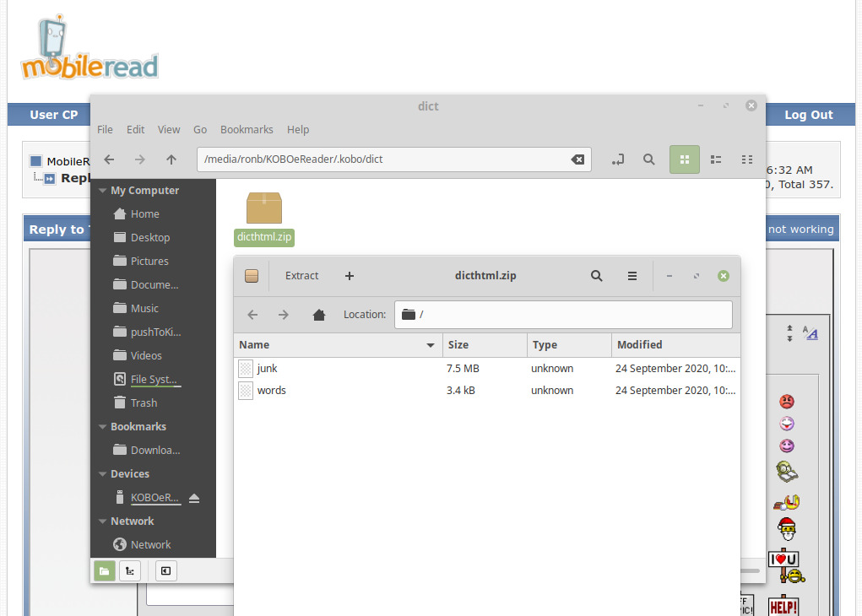
Task: Click Extract button in archive manager
Action: pos(301,276)
